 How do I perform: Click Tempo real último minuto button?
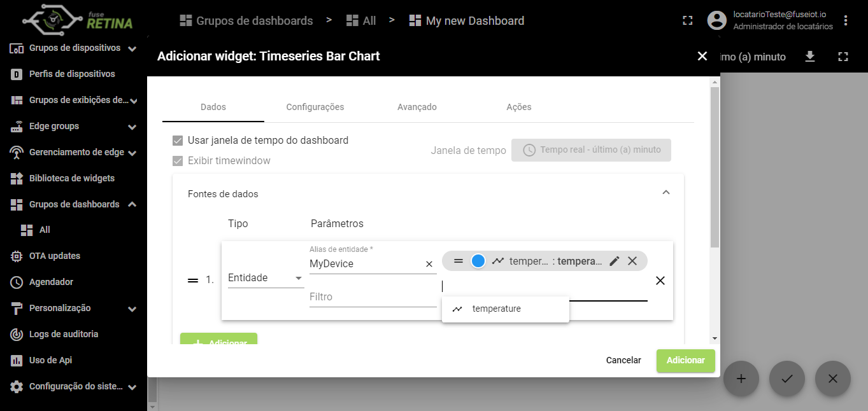click(x=591, y=150)
